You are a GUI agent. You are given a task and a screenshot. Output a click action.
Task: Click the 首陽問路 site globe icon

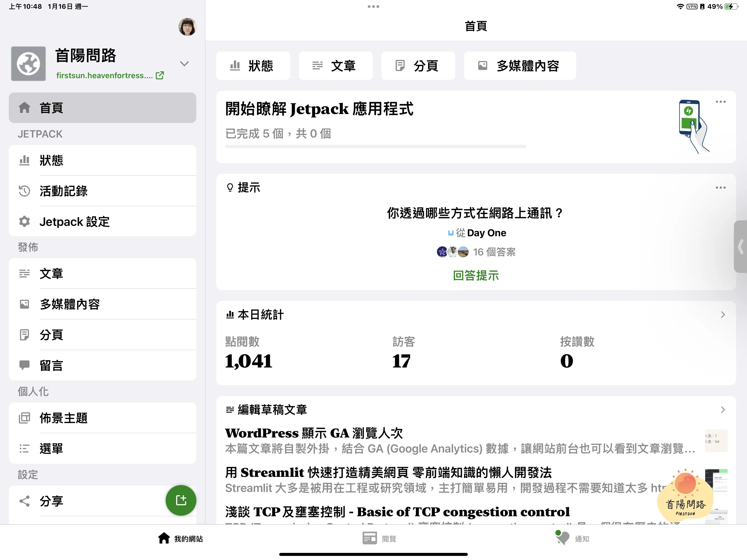pos(28,63)
